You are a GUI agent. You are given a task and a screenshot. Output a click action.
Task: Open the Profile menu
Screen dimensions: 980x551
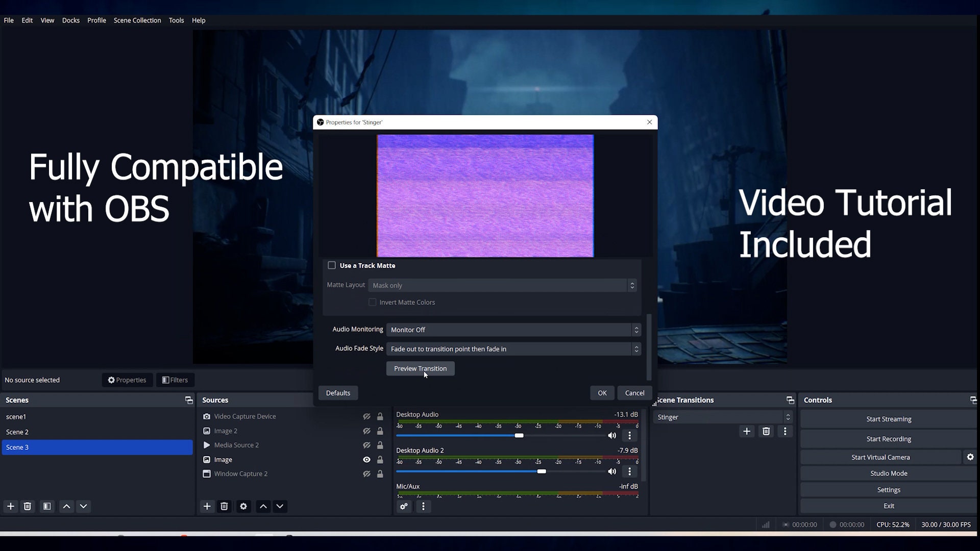96,20
